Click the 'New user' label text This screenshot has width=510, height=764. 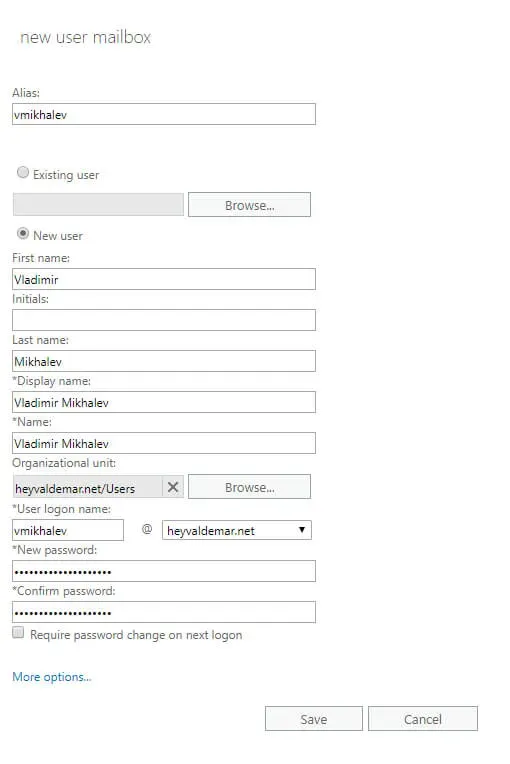(x=57, y=236)
